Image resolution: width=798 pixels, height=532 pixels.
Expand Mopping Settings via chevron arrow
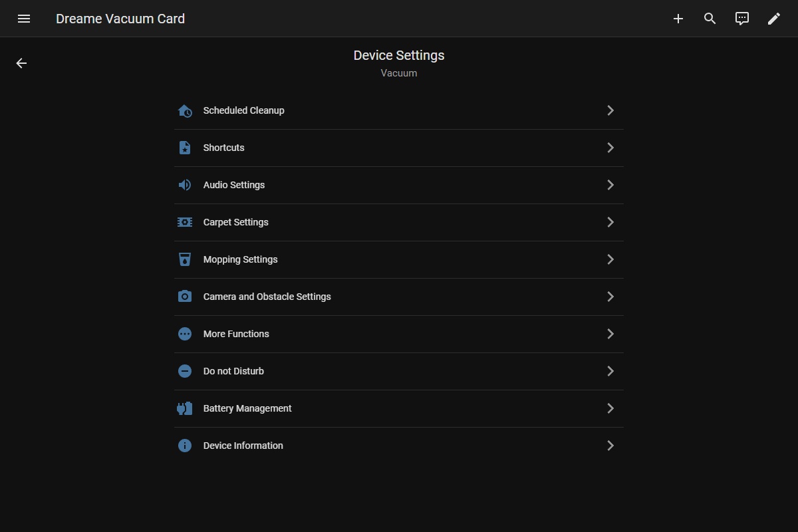[x=610, y=259]
